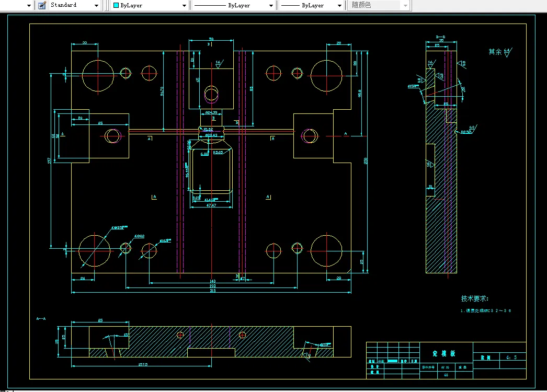Select the 定模板 title in title block
This screenshot has width=547, height=392.
[x=444, y=353]
